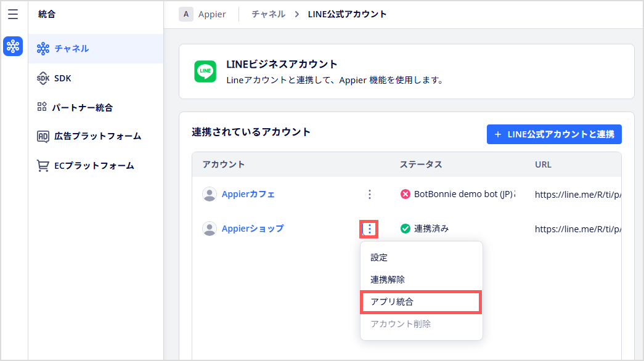644x361 pixels.
Task: Select 設定 from the context menu
Action: coord(421,258)
